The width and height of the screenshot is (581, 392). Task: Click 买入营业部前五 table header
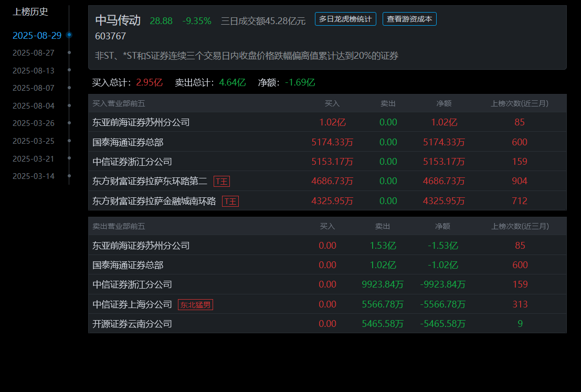119,103
